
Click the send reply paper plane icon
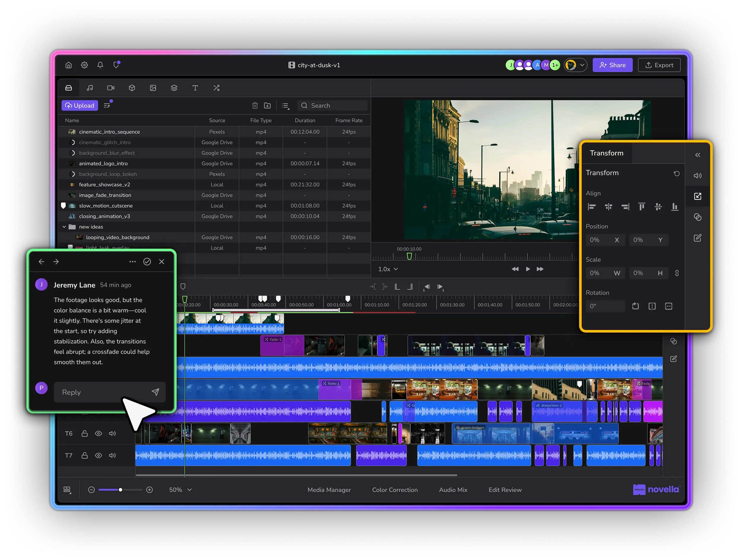pos(155,392)
